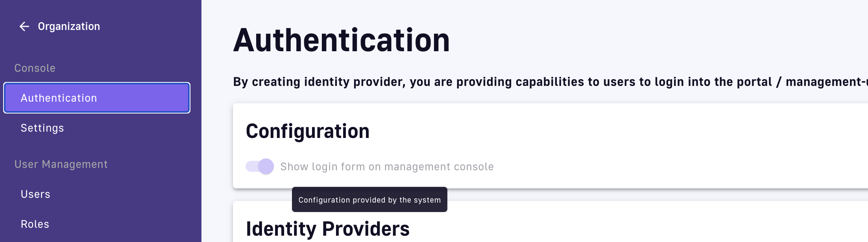Click the User Management section header
868x242 pixels.
61,164
